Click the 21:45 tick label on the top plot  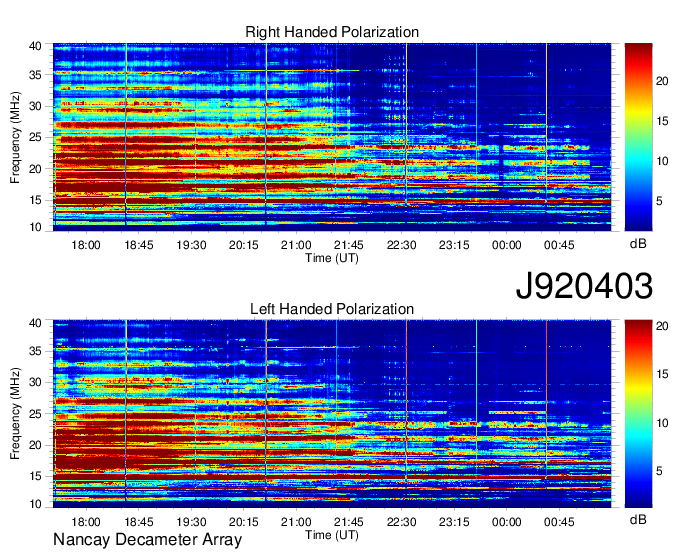349,245
